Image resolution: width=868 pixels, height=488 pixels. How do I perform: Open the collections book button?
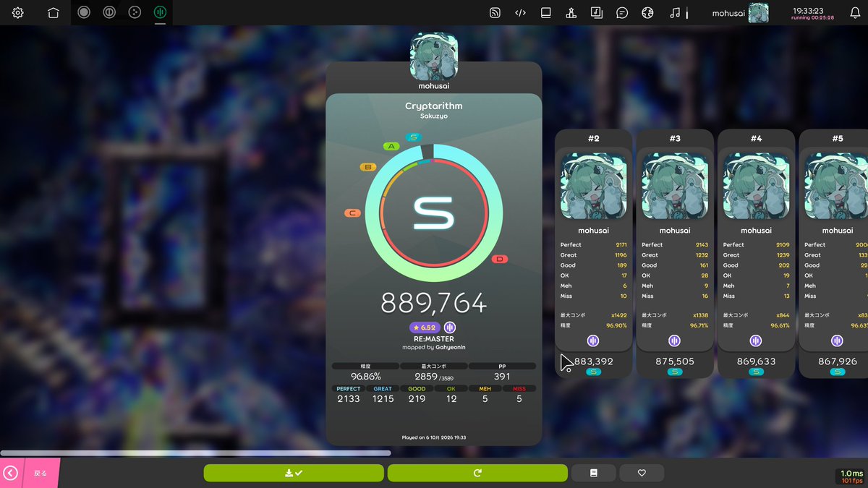coord(594,473)
